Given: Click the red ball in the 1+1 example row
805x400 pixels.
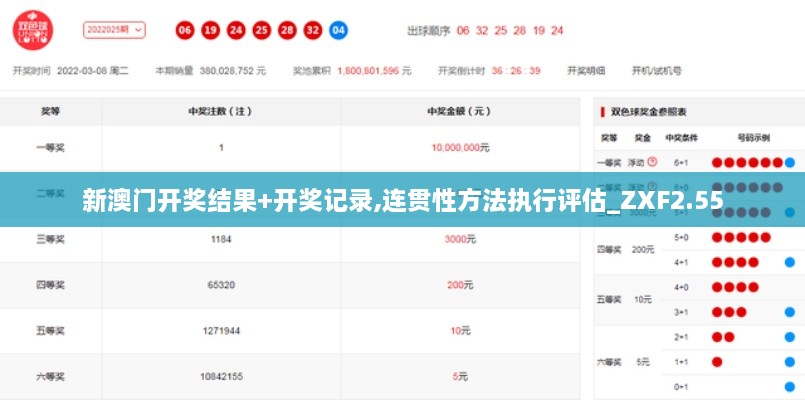Looking at the screenshot, I should (717, 362).
